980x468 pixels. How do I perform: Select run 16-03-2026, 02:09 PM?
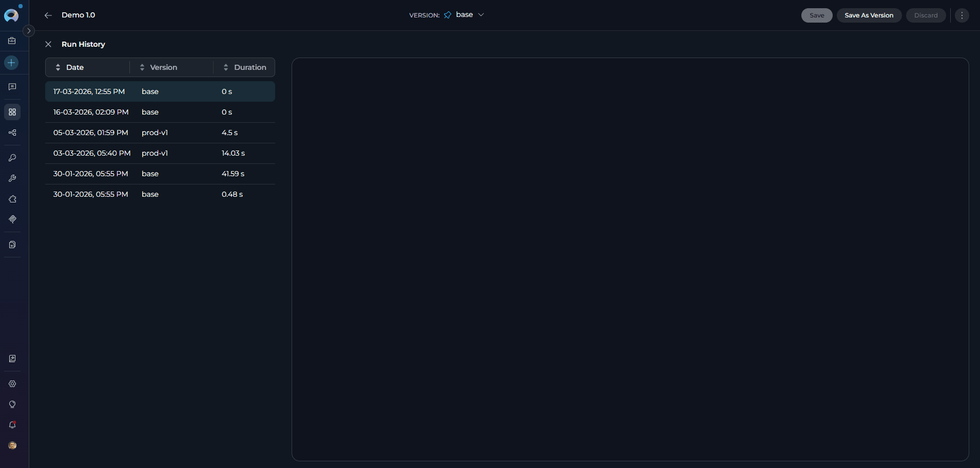pyautogui.click(x=160, y=112)
